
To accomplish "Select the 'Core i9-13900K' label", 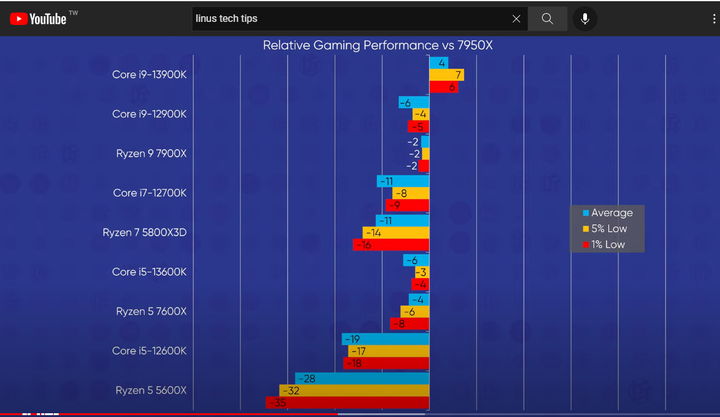I will click(149, 74).
